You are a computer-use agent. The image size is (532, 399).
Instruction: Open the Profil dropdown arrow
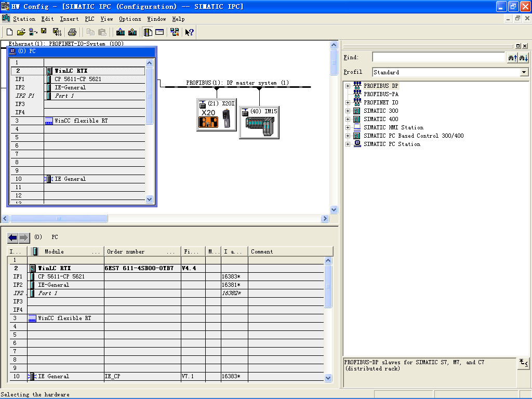(x=524, y=72)
